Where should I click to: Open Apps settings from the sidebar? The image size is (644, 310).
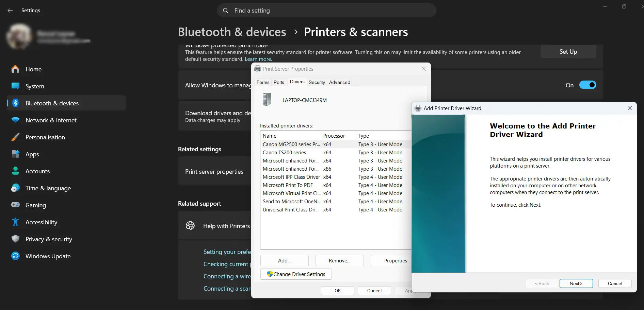click(32, 154)
